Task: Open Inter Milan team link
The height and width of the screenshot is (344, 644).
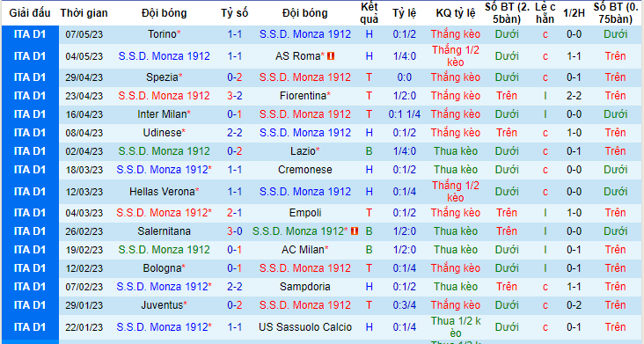Action: [x=162, y=114]
